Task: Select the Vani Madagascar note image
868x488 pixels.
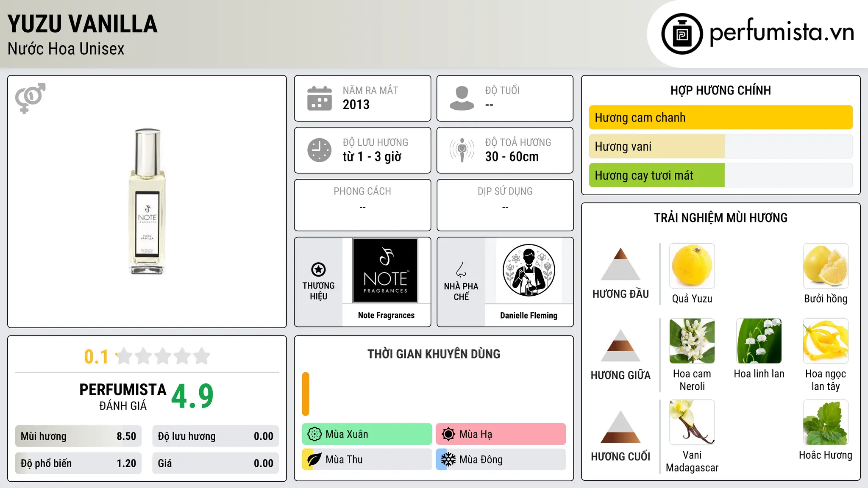Action: tap(692, 422)
